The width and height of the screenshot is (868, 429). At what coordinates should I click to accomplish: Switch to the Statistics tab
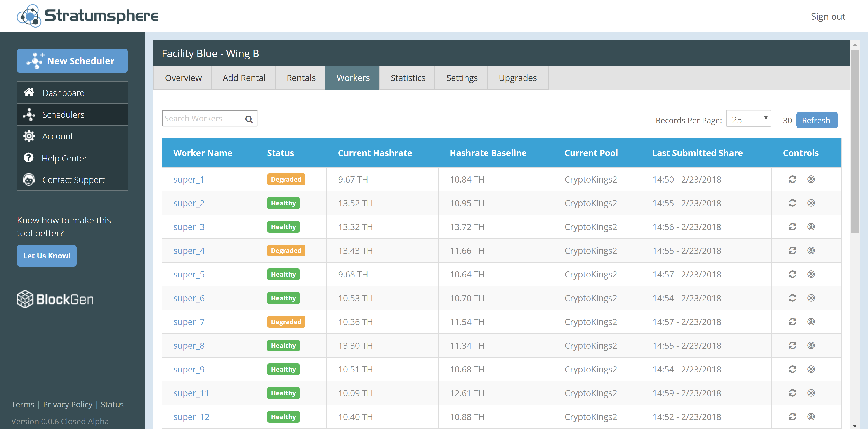pos(407,78)
